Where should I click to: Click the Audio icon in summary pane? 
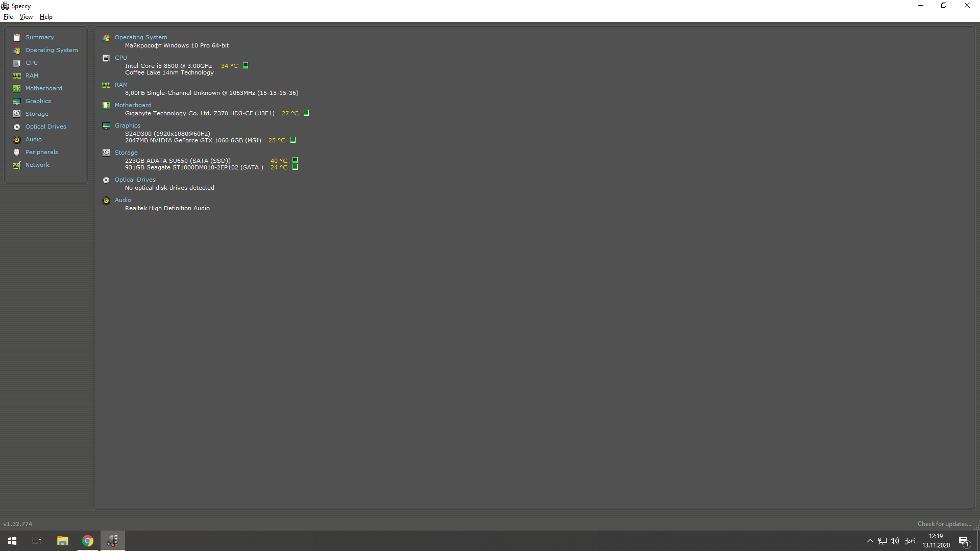click(x=106, y=200)
